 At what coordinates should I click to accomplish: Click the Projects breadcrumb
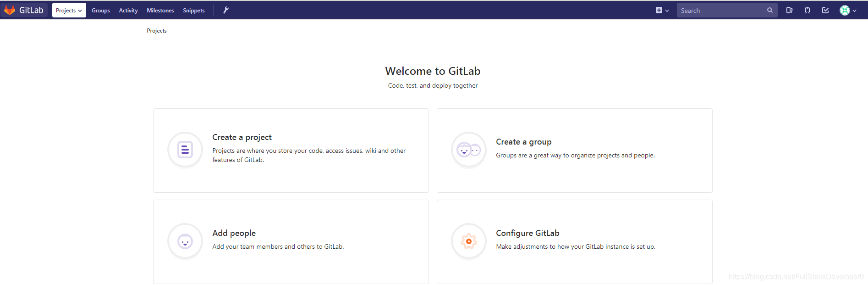(157, 31)
